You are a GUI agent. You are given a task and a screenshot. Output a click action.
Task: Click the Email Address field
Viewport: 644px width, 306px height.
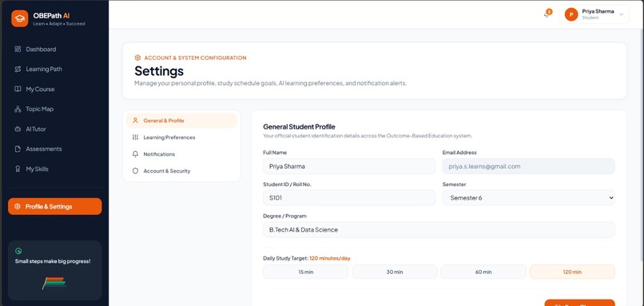(x=529, y=166)
